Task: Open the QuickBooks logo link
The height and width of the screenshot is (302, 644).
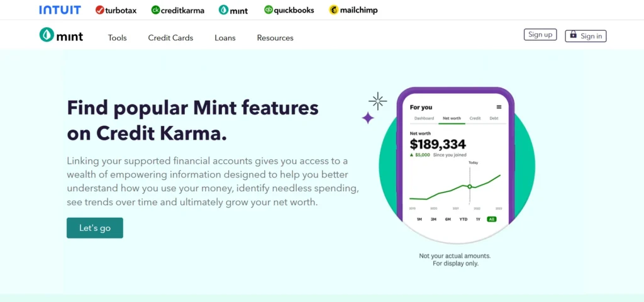Action: 289,10
